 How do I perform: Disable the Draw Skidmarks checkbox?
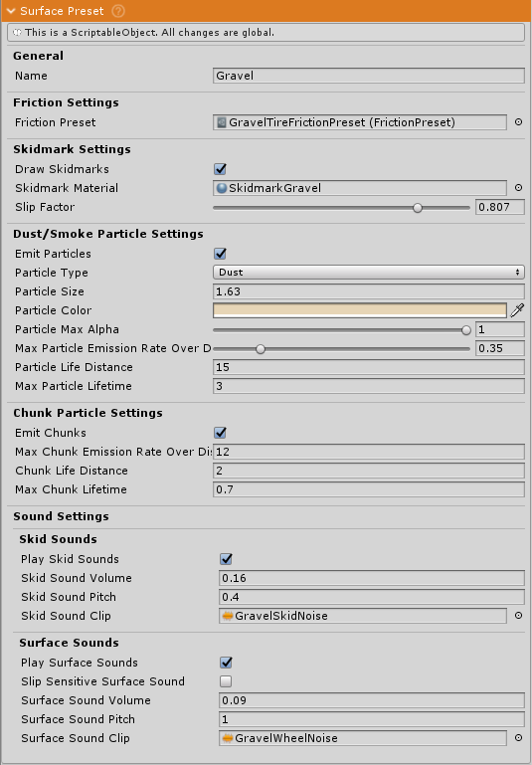point(220,169)
